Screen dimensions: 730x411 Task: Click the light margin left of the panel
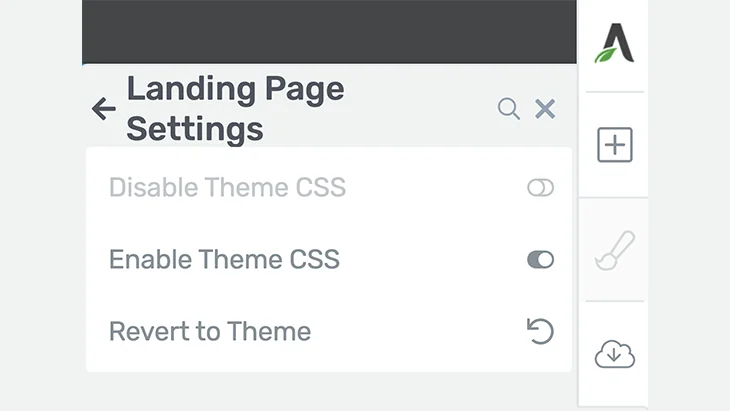(x=41, y=205)
